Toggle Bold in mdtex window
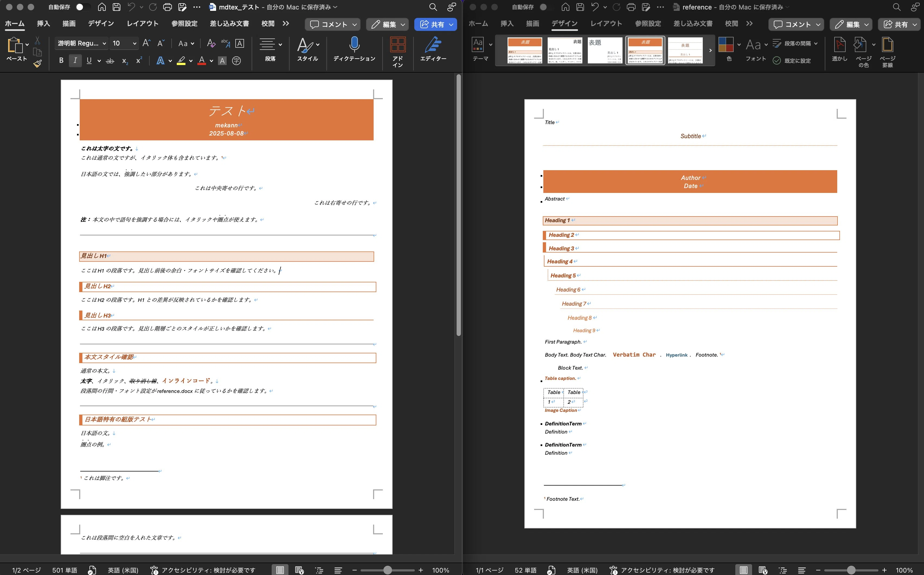 [x=61, y=60]
